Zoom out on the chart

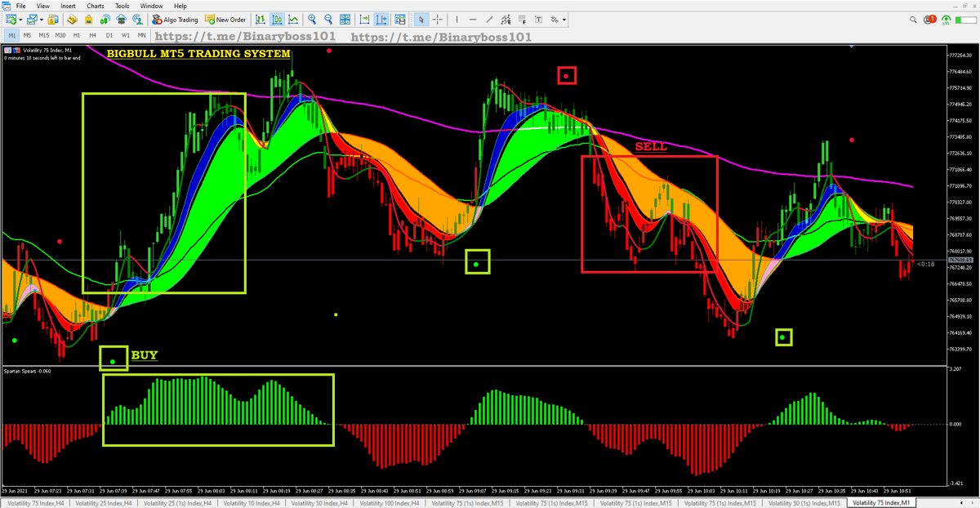328,20
